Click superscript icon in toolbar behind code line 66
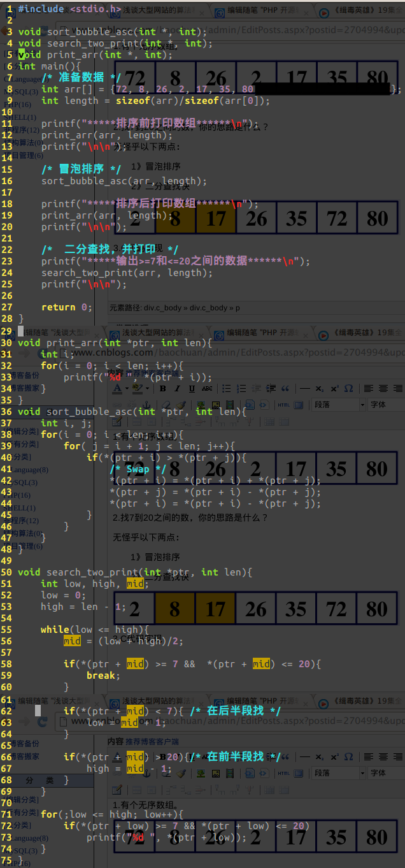The width and height of the screenshot is (405, 868). [x=334, y=757]
